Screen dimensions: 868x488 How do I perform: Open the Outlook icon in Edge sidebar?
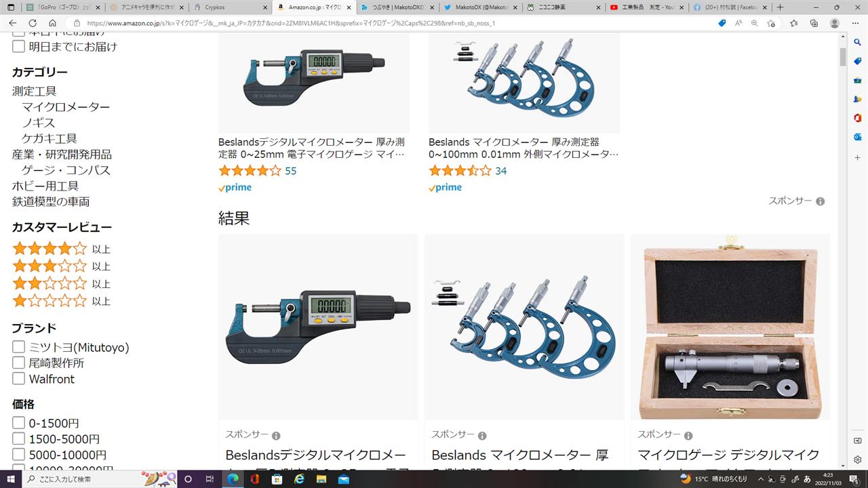tap(858, 137)
